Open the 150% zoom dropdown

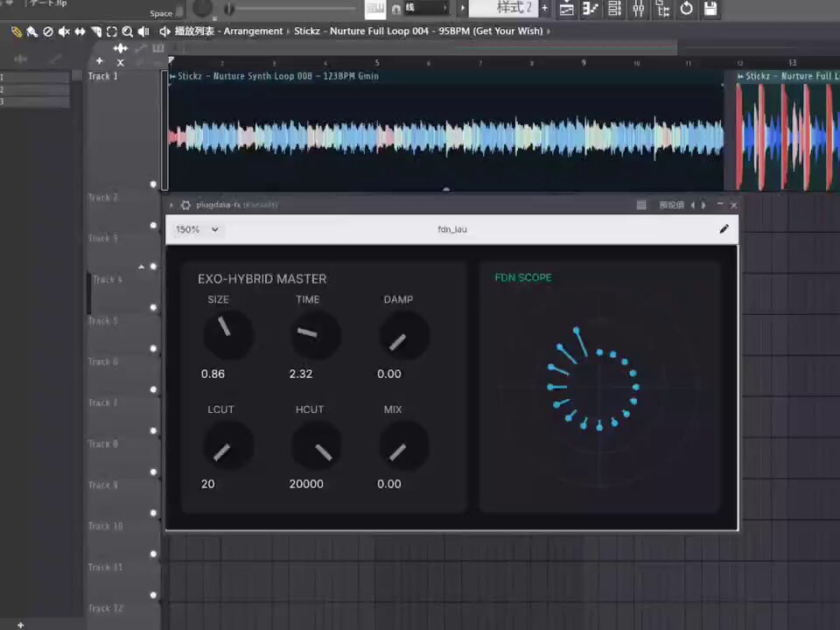[197, 229]
